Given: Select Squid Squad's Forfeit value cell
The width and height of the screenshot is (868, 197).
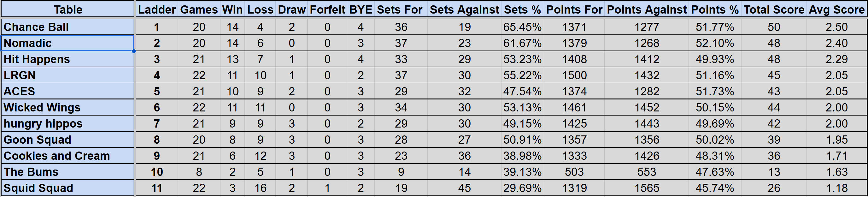Looking at the screenshot, I should 327,188.
